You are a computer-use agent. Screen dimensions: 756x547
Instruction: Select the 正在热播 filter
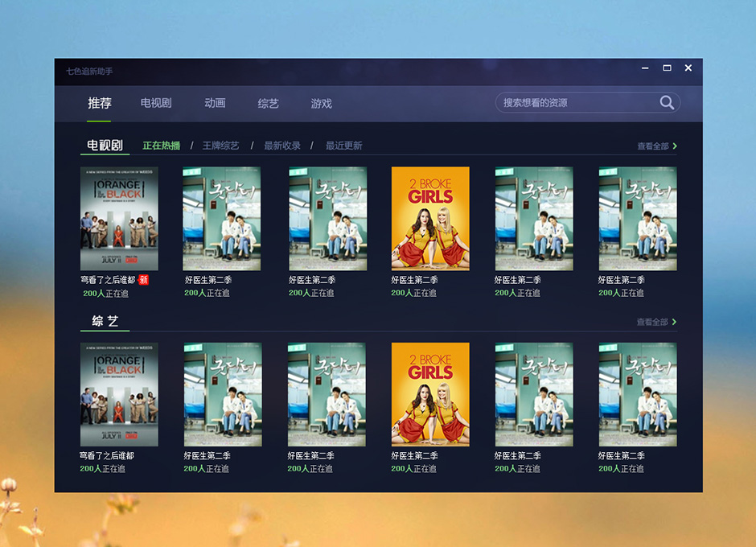[162, 146]
